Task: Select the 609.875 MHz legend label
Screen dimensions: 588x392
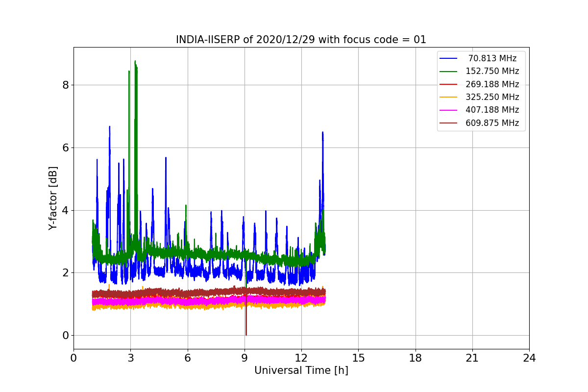Action: point(492,123)
